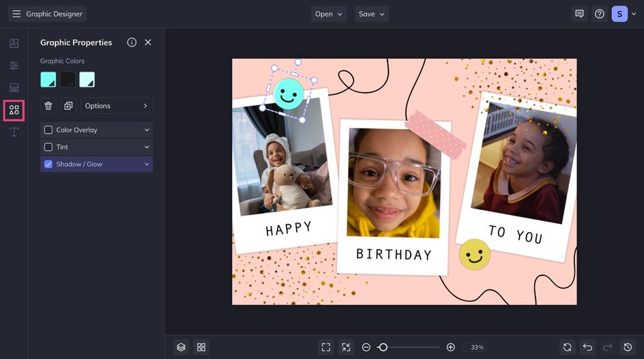Enable the Tint checkbox
Viewport: 644px width, 359px height.
coord(48,147)
